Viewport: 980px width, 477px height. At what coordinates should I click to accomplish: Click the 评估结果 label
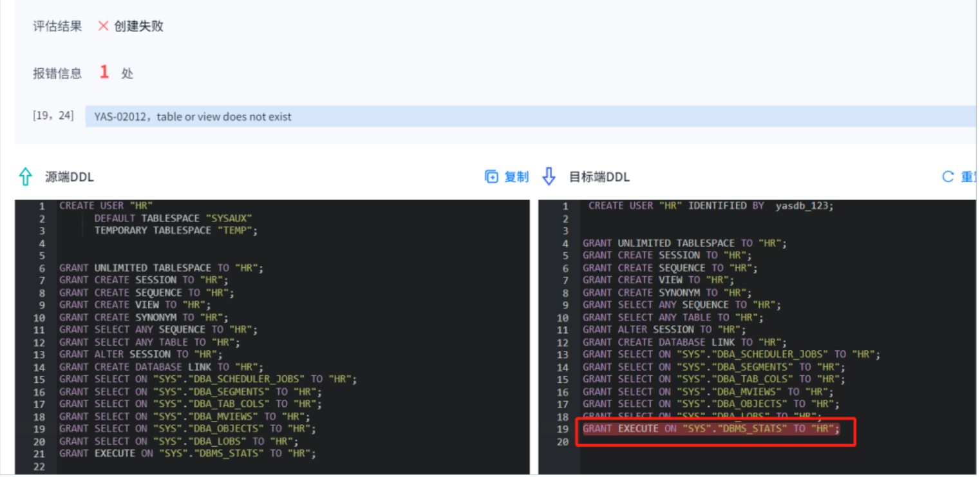tap(57, 26)
